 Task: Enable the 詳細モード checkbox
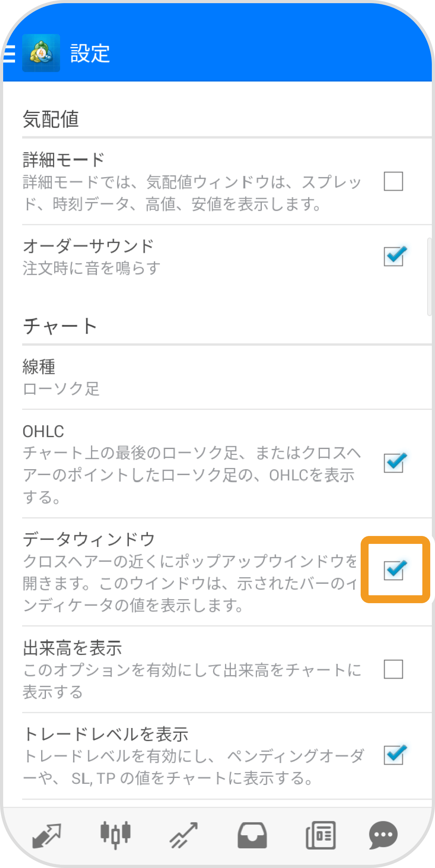click(393, 181)
